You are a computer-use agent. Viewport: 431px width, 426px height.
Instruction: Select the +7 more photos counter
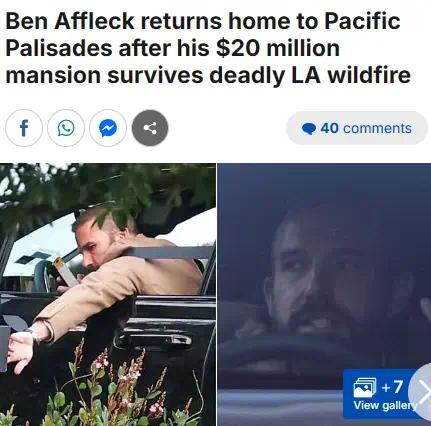[392, 387]
